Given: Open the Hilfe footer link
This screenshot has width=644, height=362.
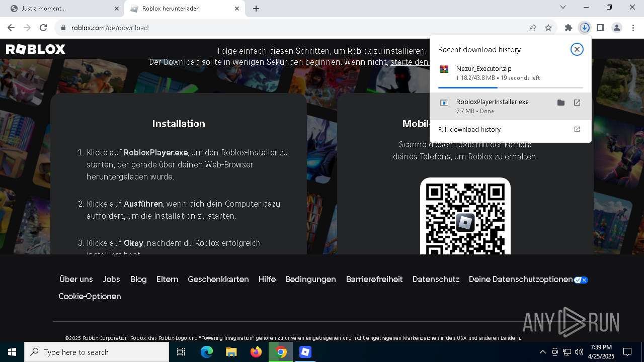Looking at the screenshot, I should (267, 280).
